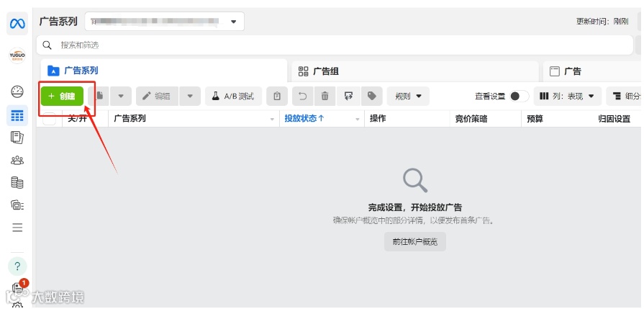This screenshot has height=309, width=644.
Task: Click the 操作 column header
Action: (378, 119)
